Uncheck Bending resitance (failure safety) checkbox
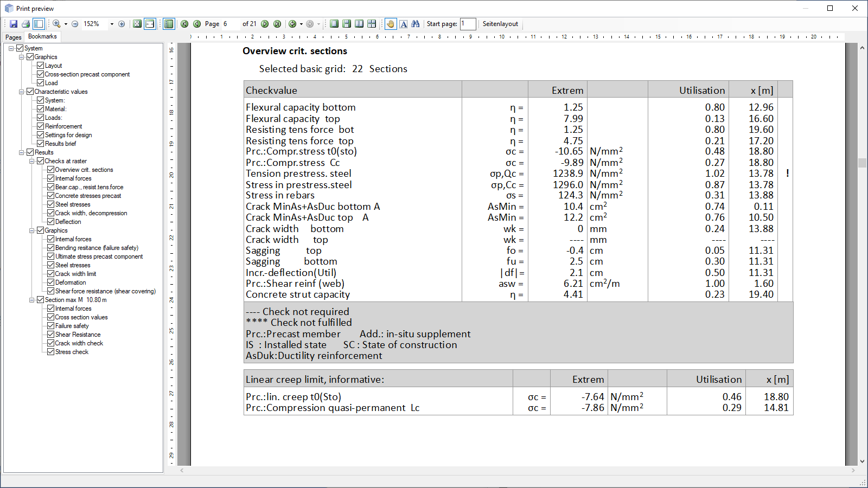Screen dimensions: 868x488 (50, 248)
